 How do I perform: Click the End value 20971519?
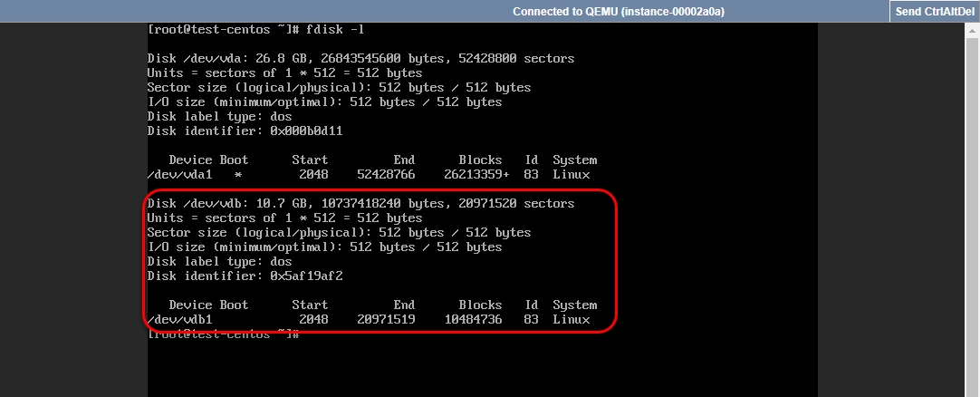click(x=386, y=319)
